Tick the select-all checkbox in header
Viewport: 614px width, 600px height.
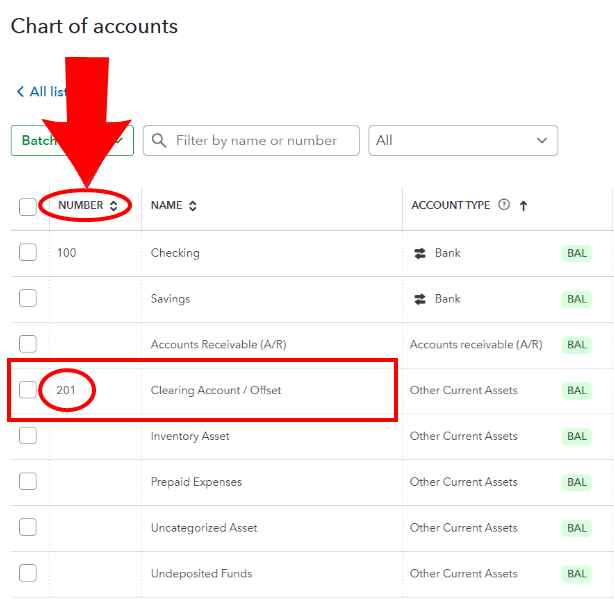pyautogui.click(x=28, y=207)
